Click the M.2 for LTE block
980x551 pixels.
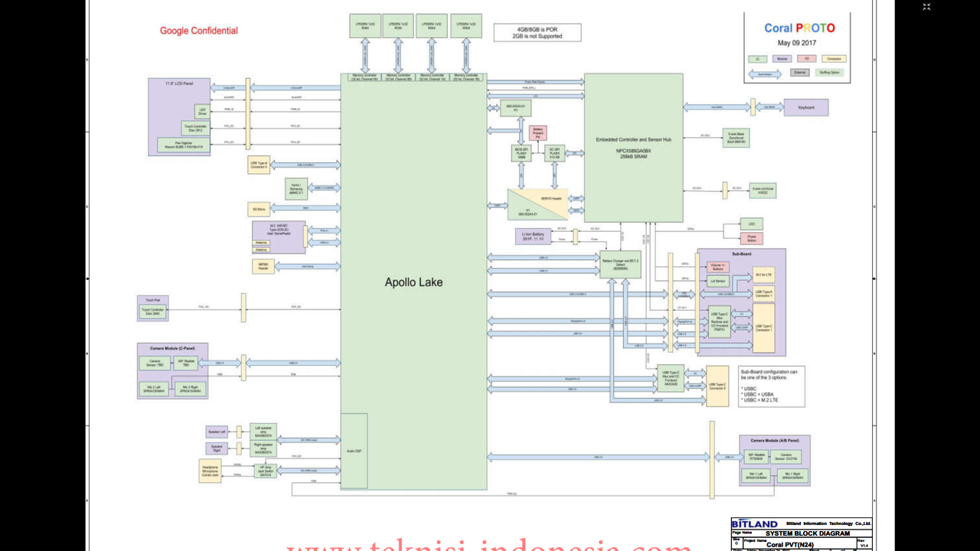click(x=764, y=274)
